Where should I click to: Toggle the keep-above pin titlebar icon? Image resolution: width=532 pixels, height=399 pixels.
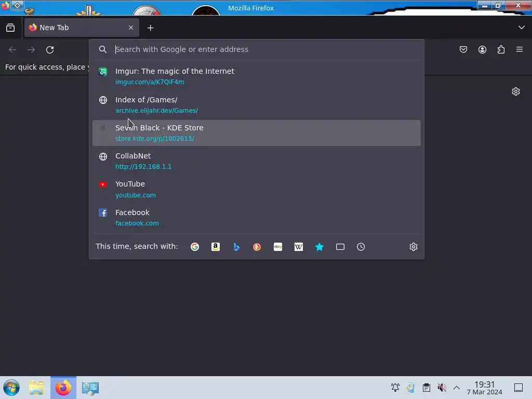(x=17, y=5)
